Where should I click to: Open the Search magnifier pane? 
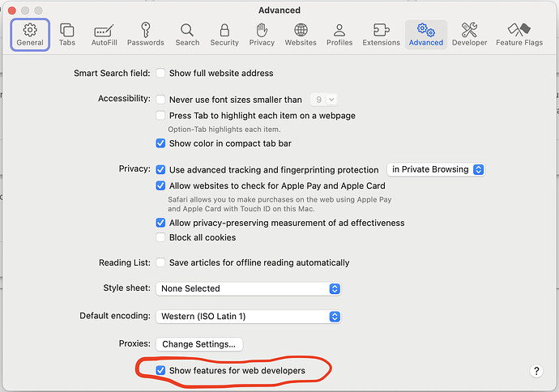tap(187, 35)
